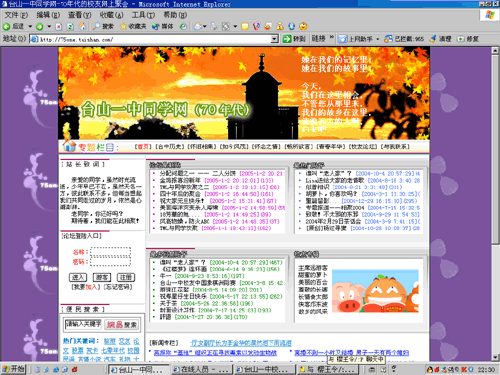Screen dimensions: 500x375
Task: Click the username input field
Action: tap(110, 252)
